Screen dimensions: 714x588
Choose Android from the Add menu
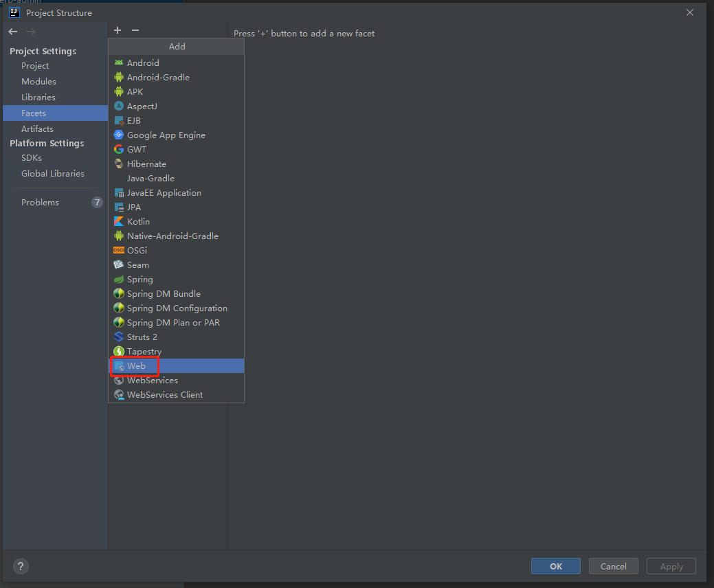tap(176, 63)
